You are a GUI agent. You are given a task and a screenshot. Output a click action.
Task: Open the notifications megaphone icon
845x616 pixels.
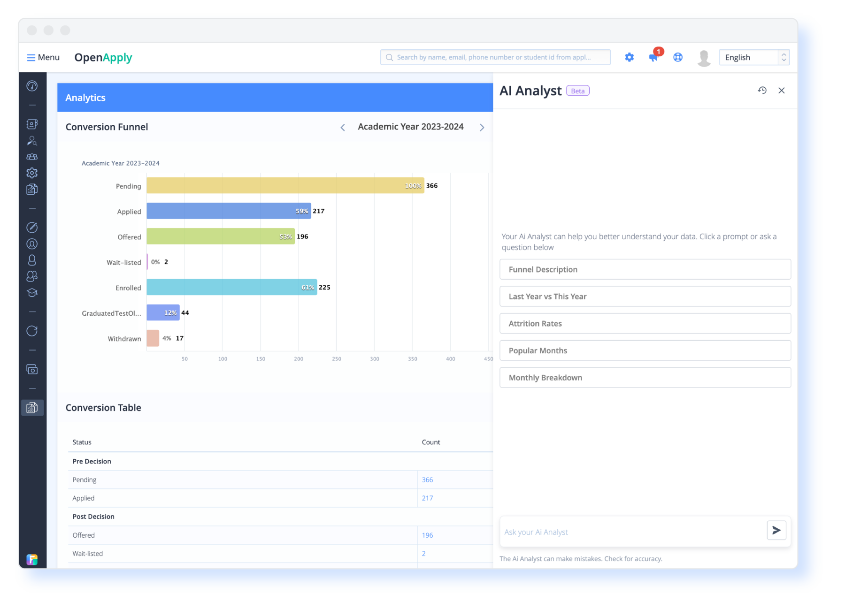(x=653, y=57)
